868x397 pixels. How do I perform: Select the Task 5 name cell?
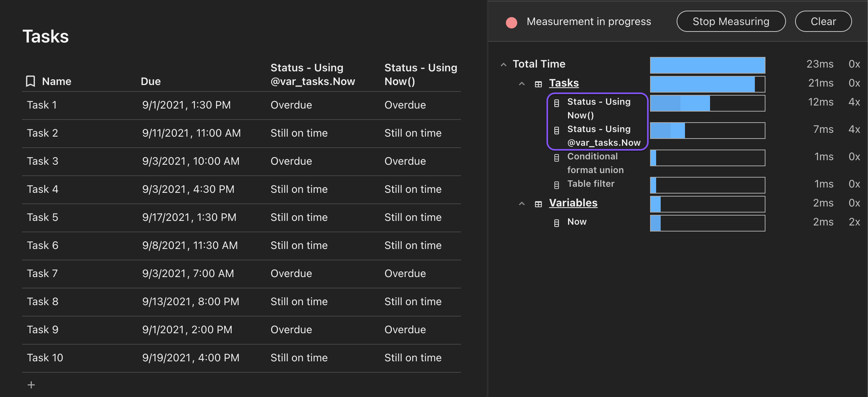pyautogui.click(x=43, y=217)
